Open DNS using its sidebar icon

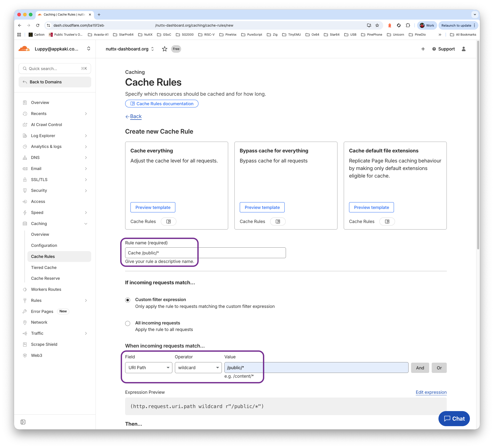point(25,157)
